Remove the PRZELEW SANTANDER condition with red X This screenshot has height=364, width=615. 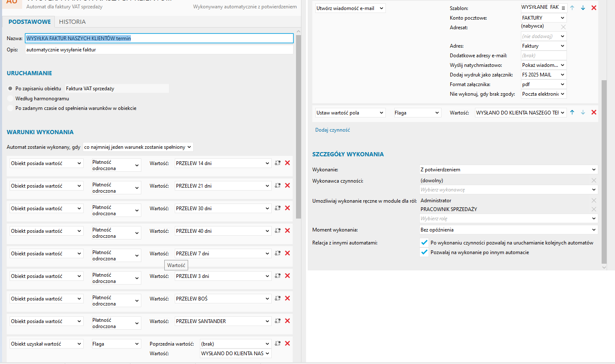point(287,321)
